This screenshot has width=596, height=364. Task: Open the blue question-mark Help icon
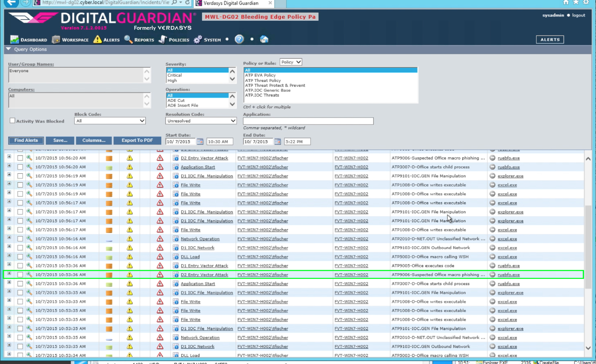pos(239,39)
